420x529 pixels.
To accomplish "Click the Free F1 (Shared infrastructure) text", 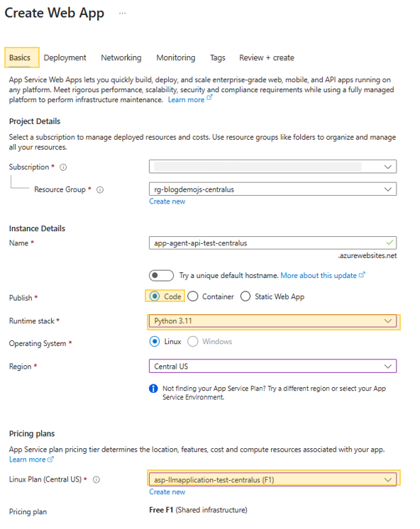I will click(198, 510).
